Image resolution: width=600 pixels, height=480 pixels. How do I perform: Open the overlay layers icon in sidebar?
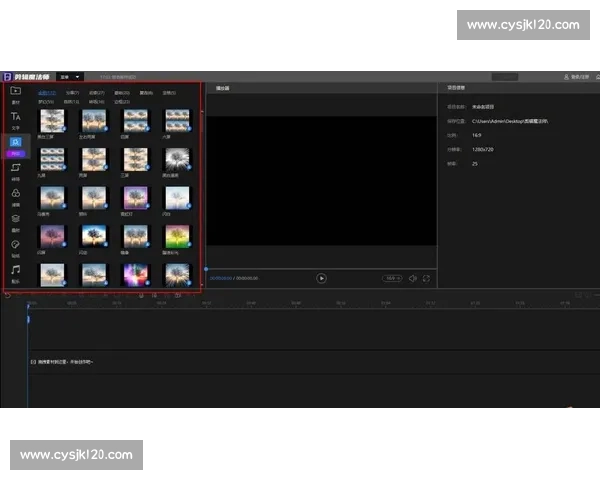pos(15,219)
